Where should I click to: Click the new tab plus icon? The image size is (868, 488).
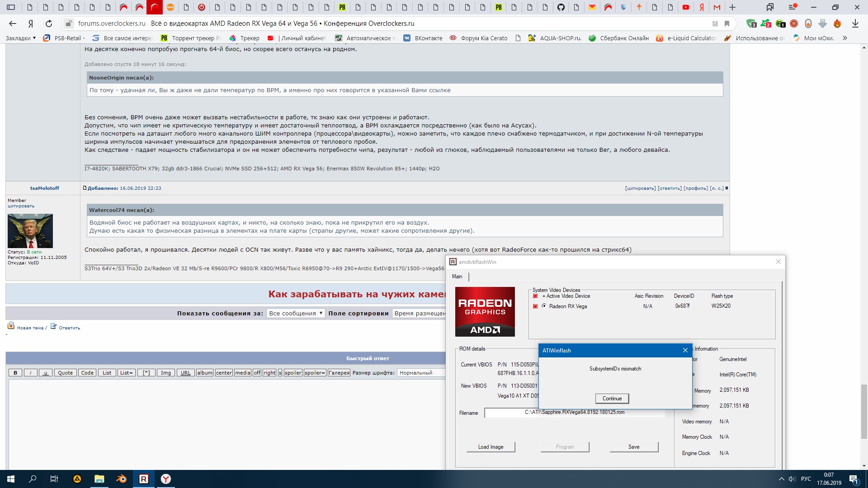732,7
